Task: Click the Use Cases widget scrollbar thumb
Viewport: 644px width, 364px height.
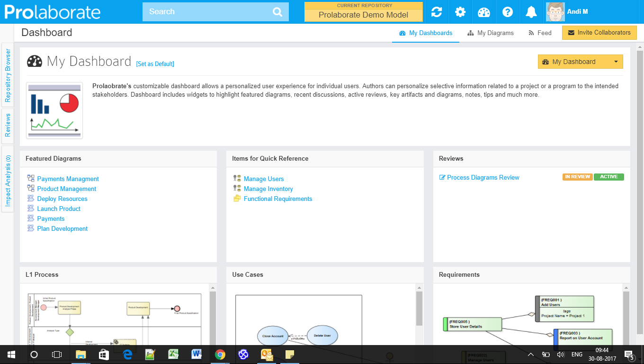Action: (x=420, y=308)
